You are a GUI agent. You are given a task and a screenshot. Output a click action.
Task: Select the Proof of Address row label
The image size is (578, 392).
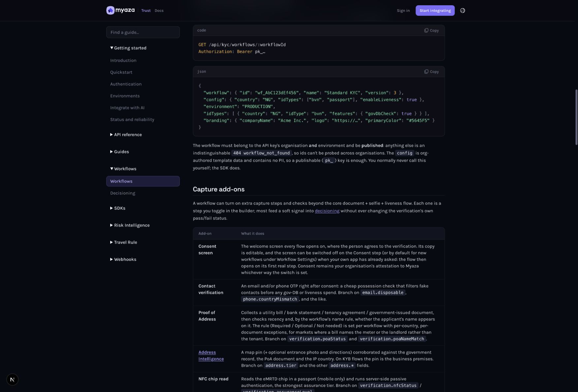click(x=207, y=316)
